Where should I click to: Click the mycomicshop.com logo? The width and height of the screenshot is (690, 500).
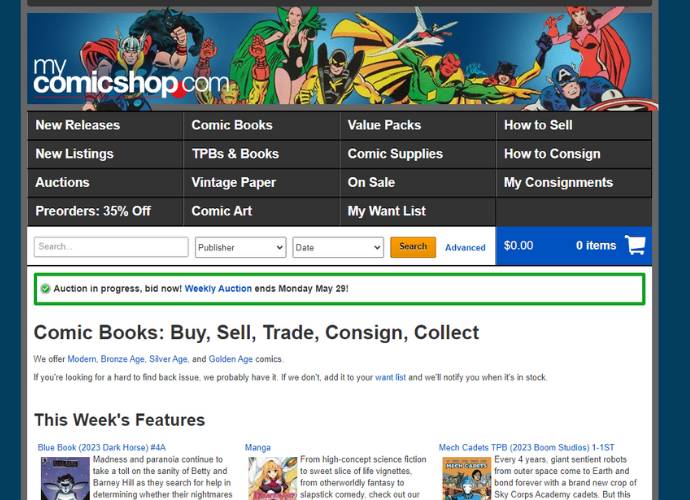131,78
